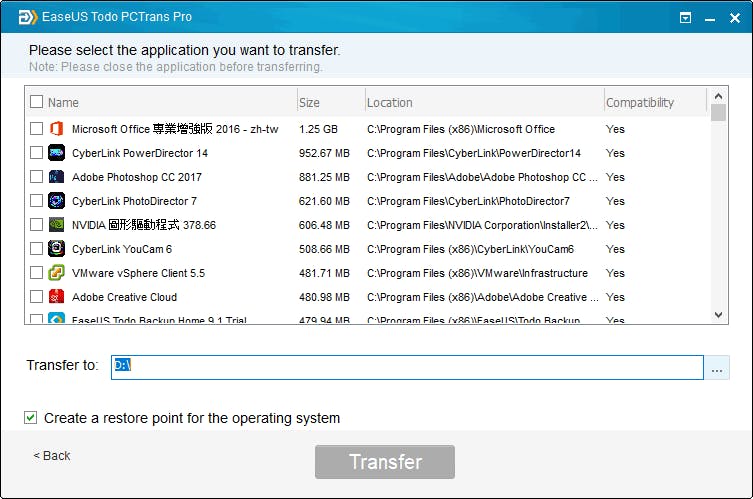The height and width of the screenshot is (499, 753).
Task: Click the CyberLink\YouCam6 location path
Action: [471, 249]
